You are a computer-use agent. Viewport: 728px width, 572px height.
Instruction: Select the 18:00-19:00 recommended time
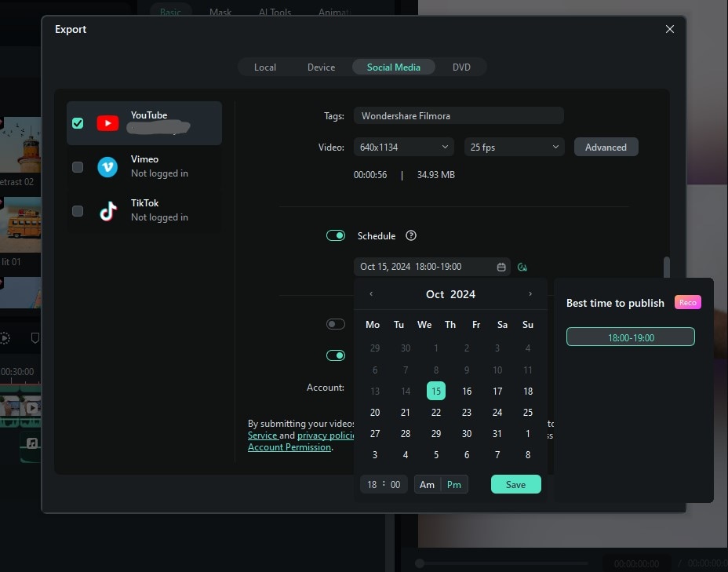pyautogui.click(x=631, y=337)
